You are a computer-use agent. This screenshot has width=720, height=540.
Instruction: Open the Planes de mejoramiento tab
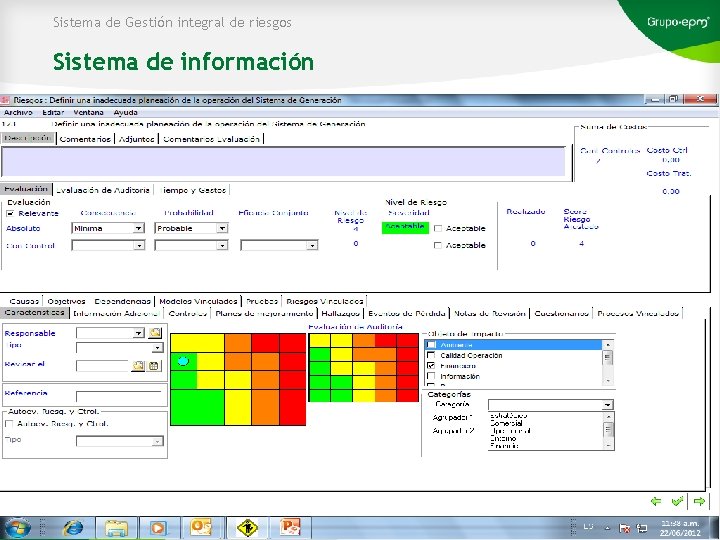click(x=264, y=313)
